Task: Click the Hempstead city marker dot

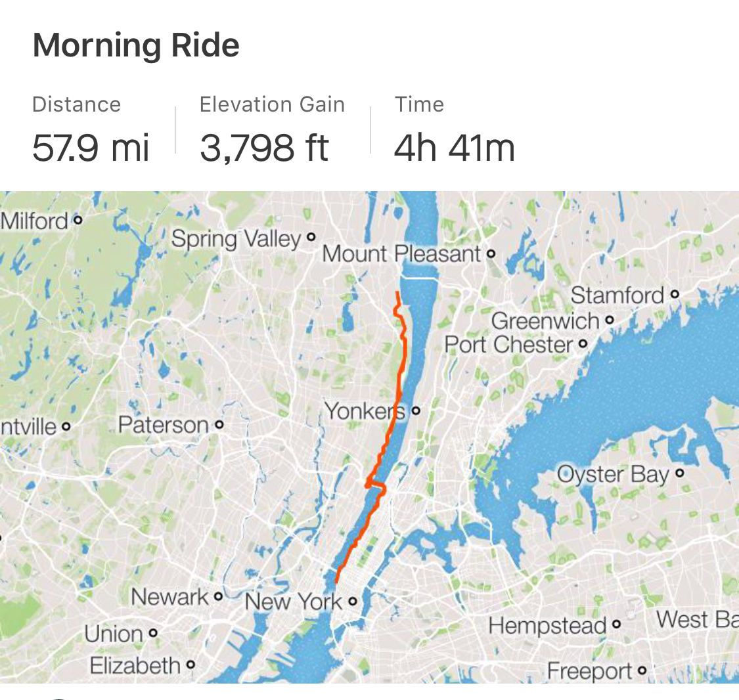Action: coord(616,624)
